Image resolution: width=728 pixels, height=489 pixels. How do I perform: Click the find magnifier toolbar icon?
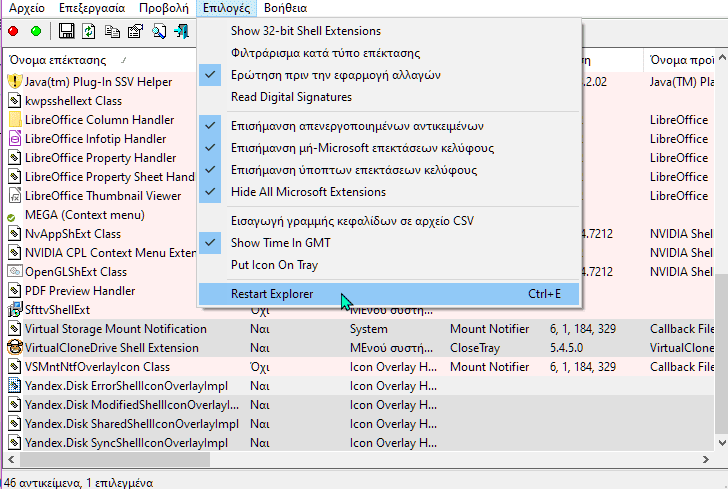pos(159,31)
